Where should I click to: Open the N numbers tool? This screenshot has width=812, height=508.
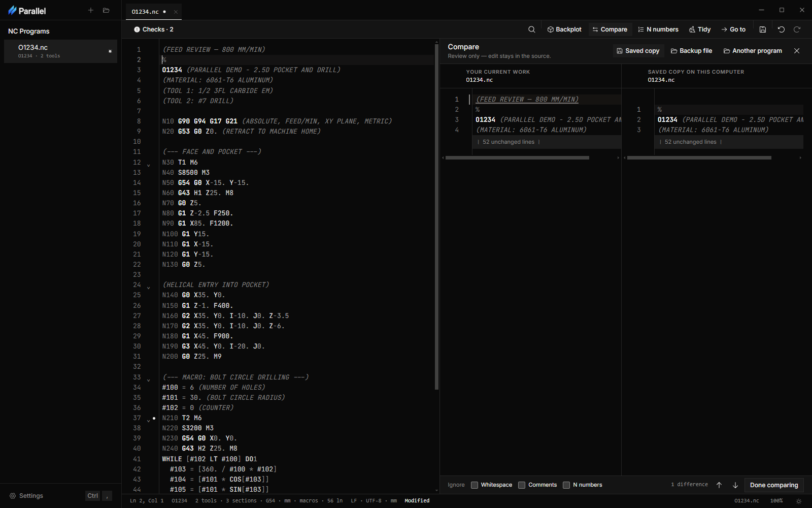[x=658, y=29]
